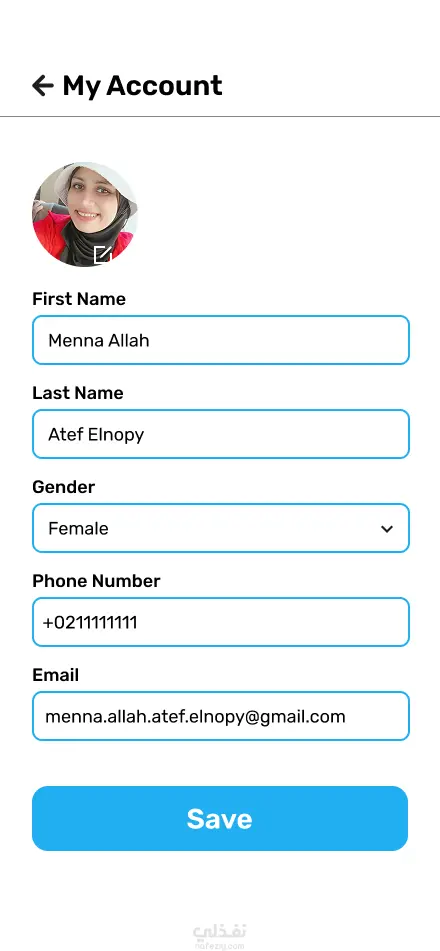The height and width of the screenshot is (951, 440).
Task: Click the Gender label
Action: coord(64,487)
